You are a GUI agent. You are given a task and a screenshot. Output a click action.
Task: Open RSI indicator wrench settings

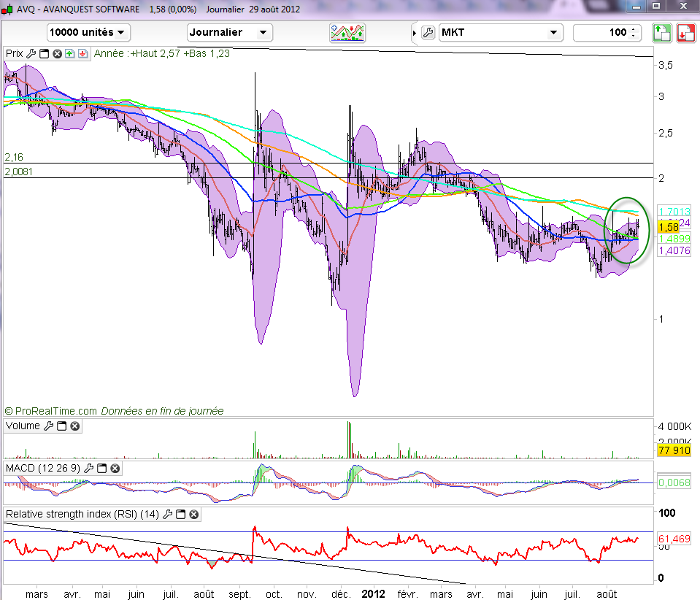tap(169, 514)
